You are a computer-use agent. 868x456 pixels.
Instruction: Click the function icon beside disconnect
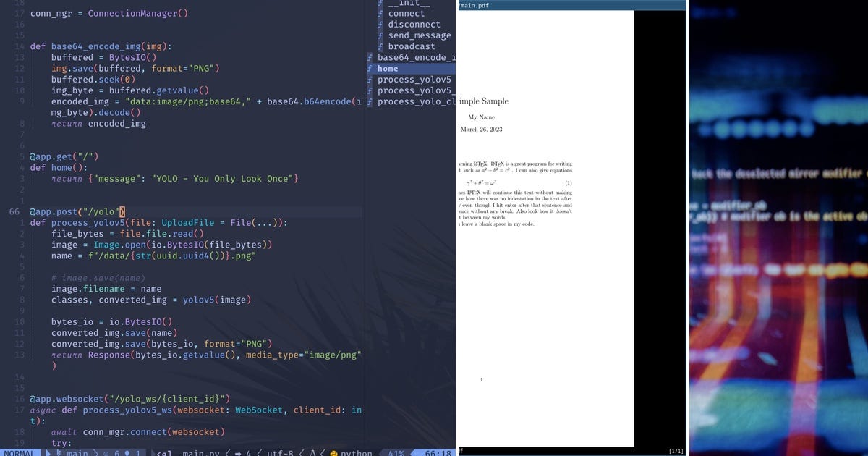(x=380, y=24)
